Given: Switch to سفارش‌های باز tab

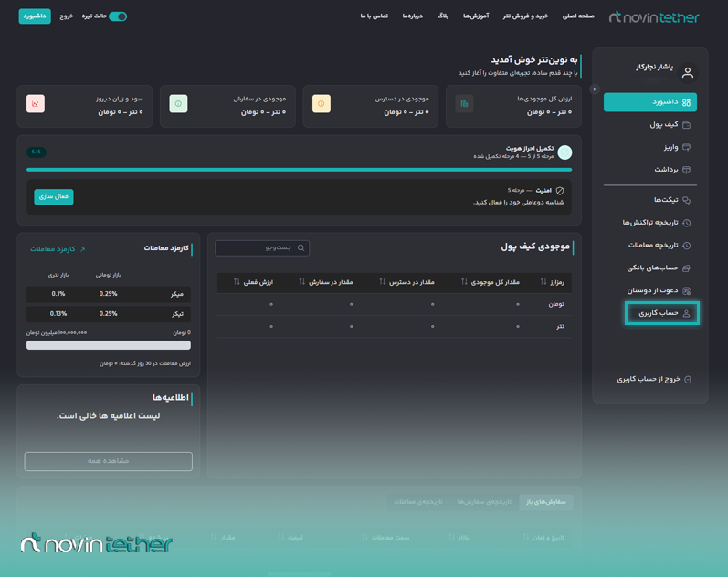Looking at the screenshot, I should pos(546,502).
